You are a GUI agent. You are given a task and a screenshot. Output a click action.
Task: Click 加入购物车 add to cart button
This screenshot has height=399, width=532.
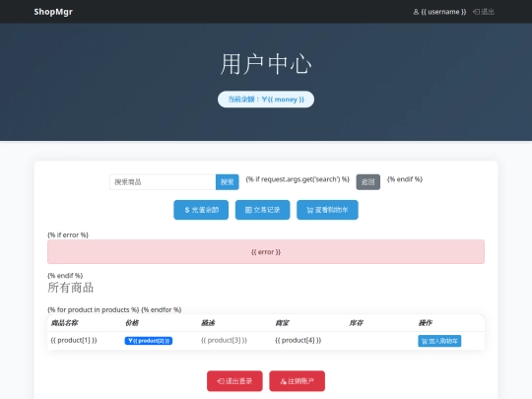click(x=439, y=341)
